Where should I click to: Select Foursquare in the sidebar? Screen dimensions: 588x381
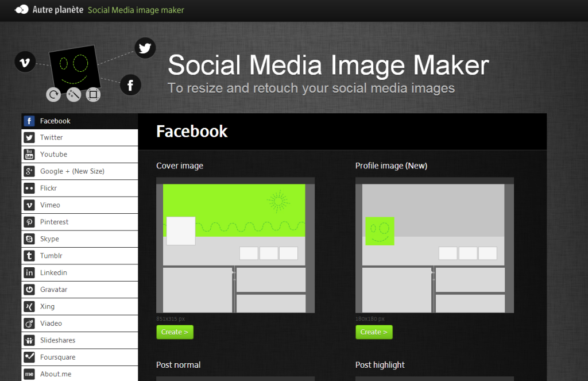pyautogui.click(x=79, y=357)
